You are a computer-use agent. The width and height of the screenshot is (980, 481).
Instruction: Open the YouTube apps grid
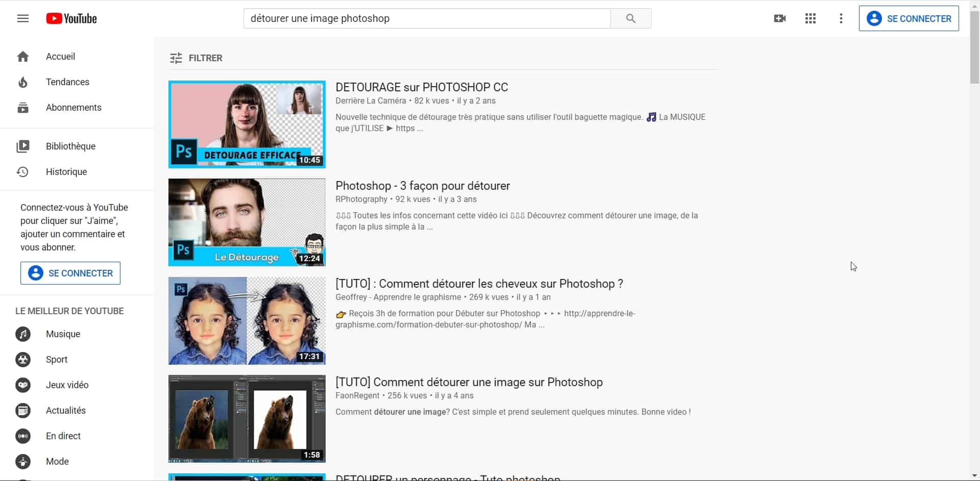tap(810, 19)
